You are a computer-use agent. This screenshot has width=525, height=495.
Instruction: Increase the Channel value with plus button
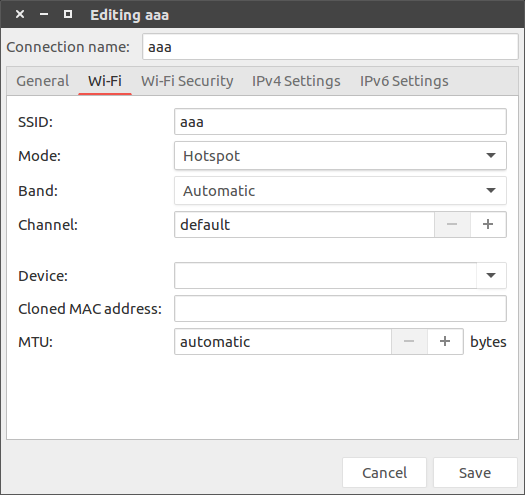click(x=488, y=224)
